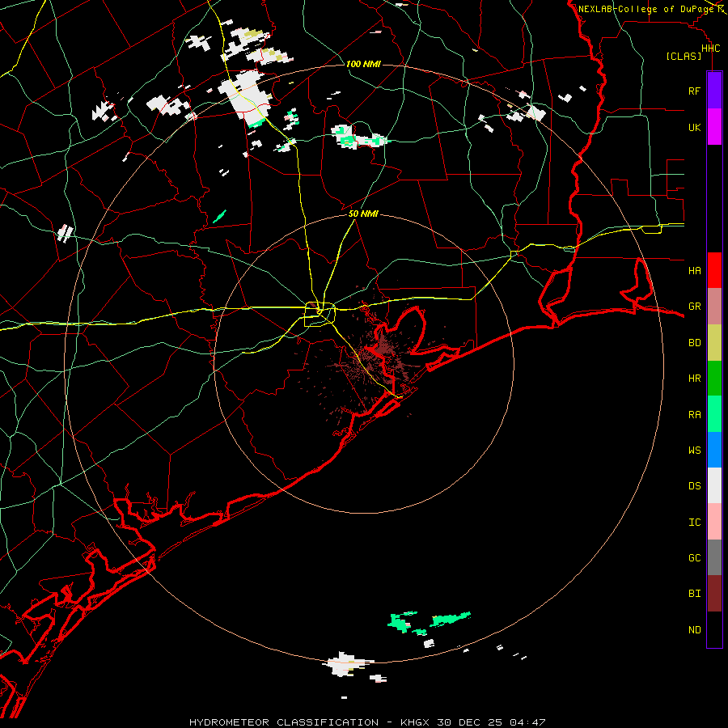Click the "GR" legend label
The height and width of the screenshot is (728, 728).
(694, 307)
